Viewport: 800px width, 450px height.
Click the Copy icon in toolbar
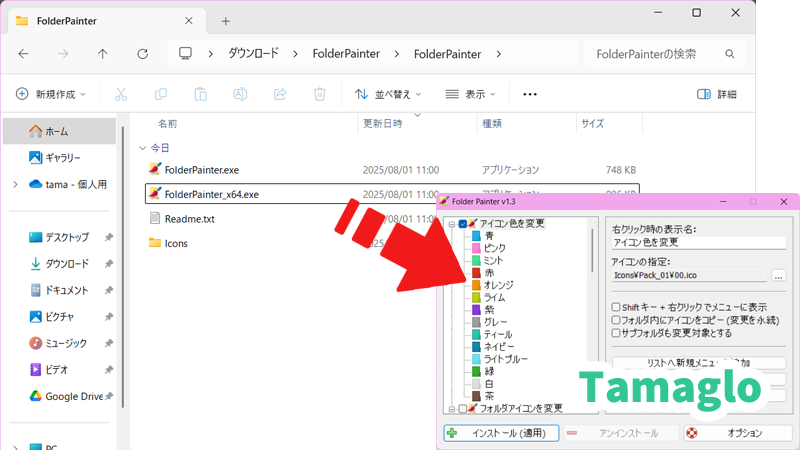tap(161, 94)
